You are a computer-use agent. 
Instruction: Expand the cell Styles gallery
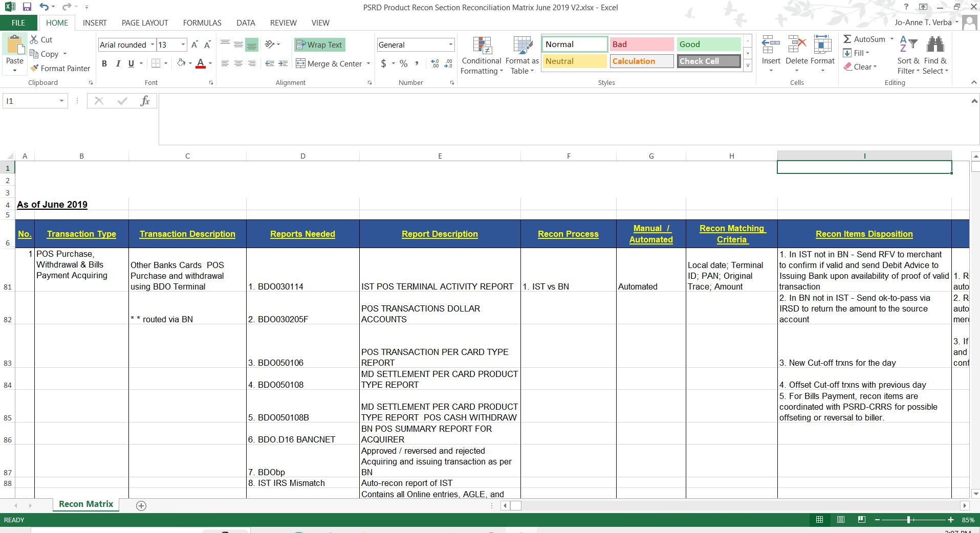pos(748,65)
